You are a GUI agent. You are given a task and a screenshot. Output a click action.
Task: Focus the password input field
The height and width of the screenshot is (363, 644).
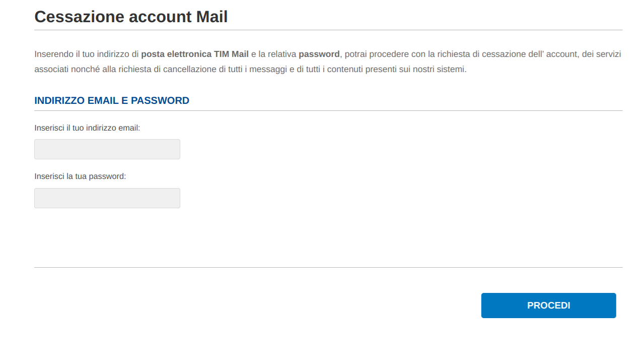[107, 198]
